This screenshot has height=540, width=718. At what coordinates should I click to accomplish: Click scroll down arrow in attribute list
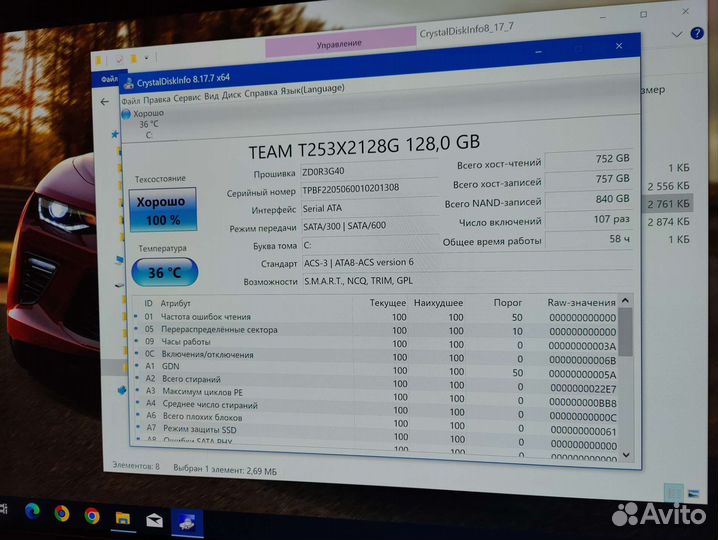pyautogui.click(x=626, y=455)
